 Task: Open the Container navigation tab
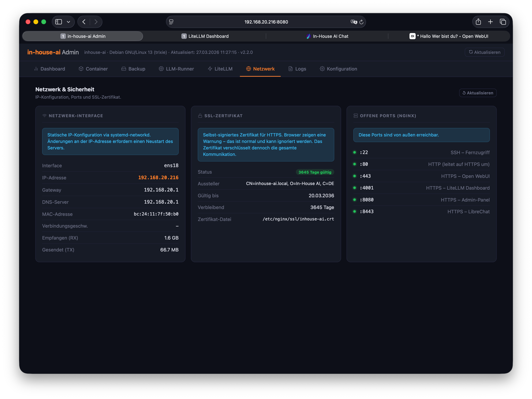click(93, 69)
